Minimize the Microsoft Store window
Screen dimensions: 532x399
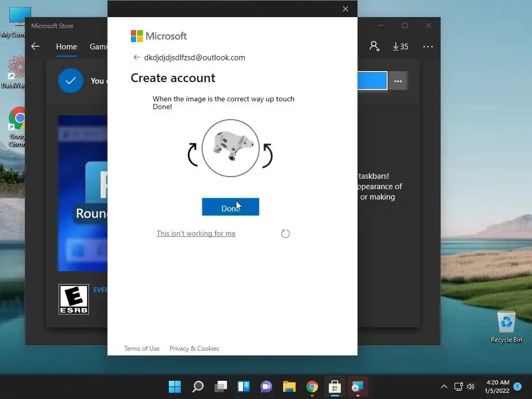(381, 25)
